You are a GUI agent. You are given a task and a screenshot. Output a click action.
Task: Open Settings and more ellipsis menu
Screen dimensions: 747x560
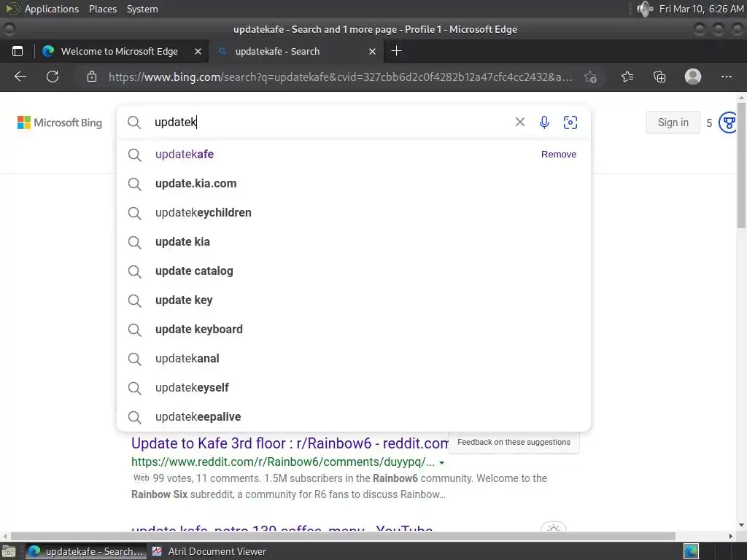[727, 77]
